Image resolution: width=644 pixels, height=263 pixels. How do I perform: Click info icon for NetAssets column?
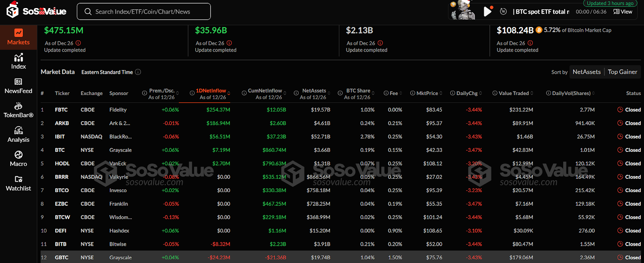(x=296, y=93)
